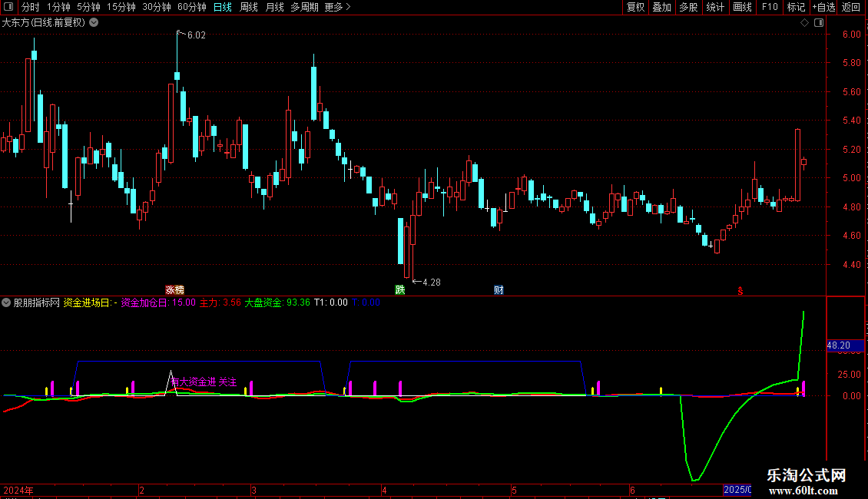Click the 统计 statistics button
This screenshot has height=499, width=868.
click(x=715, y=7)
